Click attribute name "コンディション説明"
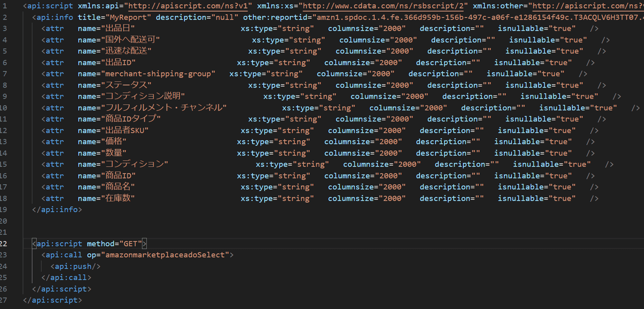Viewport: 644px width, 309px height. coord(143,96)
